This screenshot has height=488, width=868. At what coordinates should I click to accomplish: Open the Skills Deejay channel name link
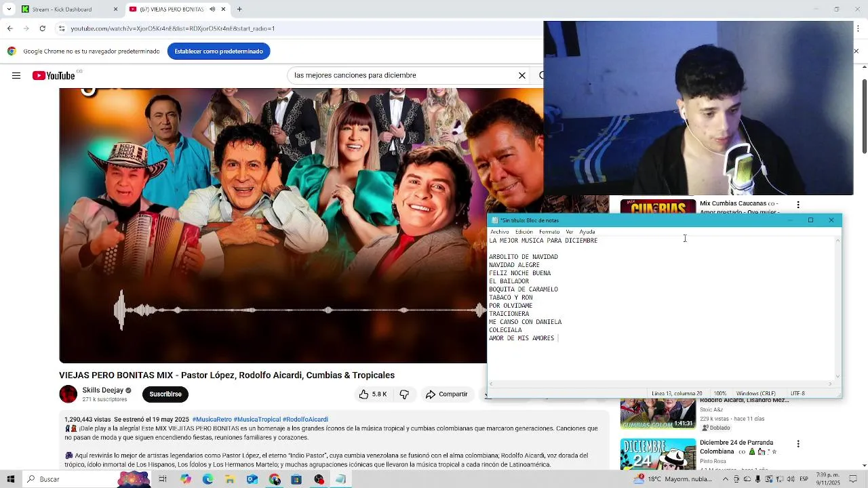(x=103, y=390)
